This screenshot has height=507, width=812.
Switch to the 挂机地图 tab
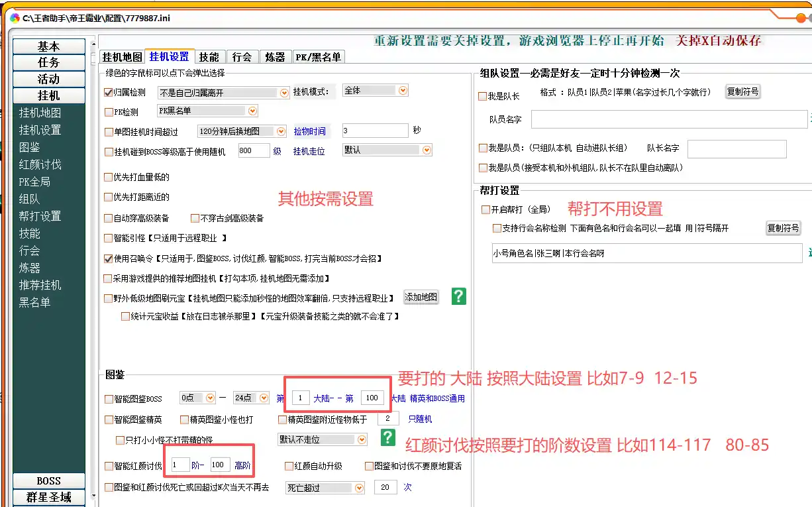[x=122, y=57]
